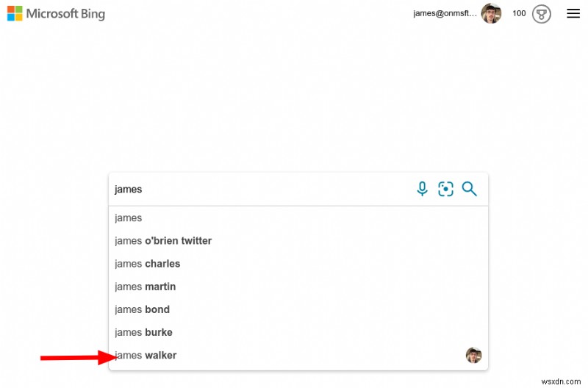Viewport: 588px width, 388px height.
Task: Click into the search box containing james
Action: click(262, 190)
